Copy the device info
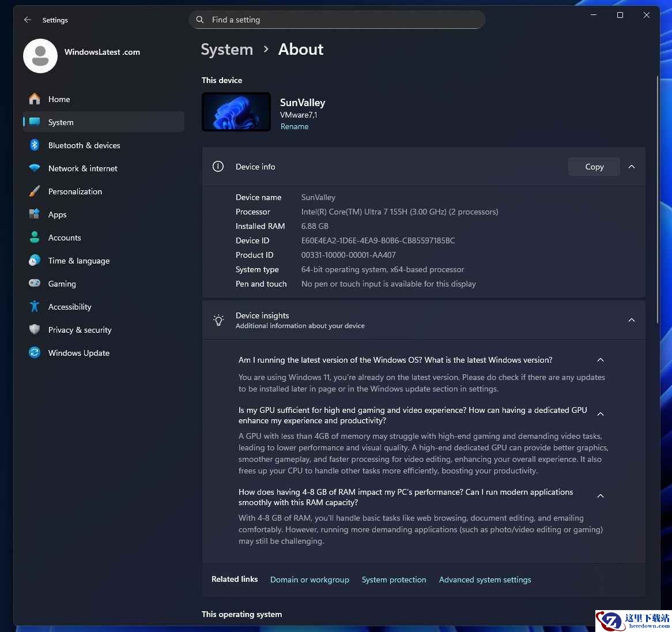This screenshot has height=632, width=672. (594, 167)
